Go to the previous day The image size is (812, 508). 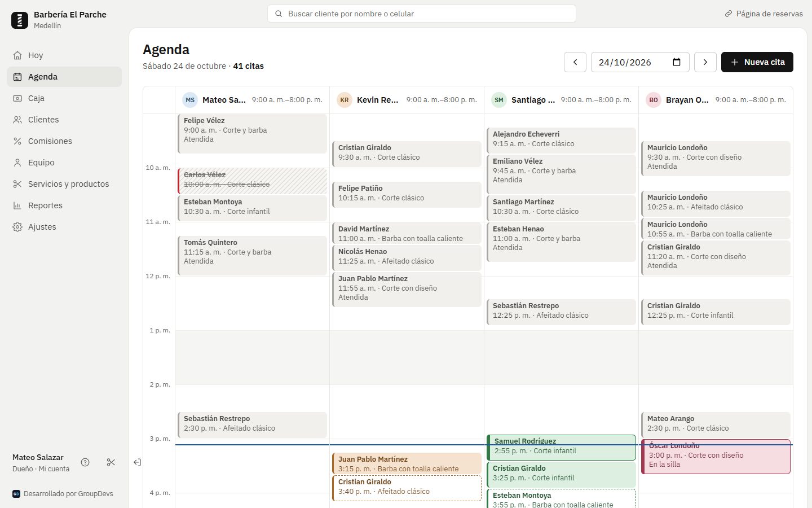pyautogui.click(x=575, y=62)
